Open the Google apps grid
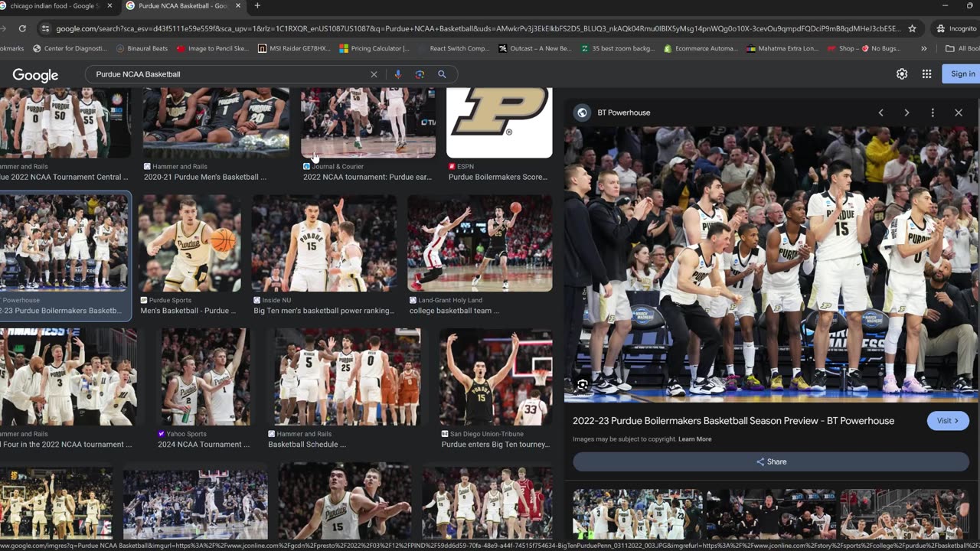 click(x=926, y=74)
